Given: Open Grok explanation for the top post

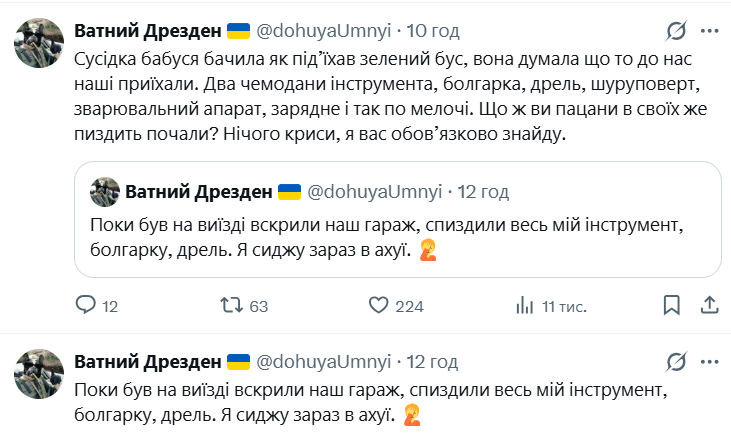Looking at the screenshot, I should (676, 31).
